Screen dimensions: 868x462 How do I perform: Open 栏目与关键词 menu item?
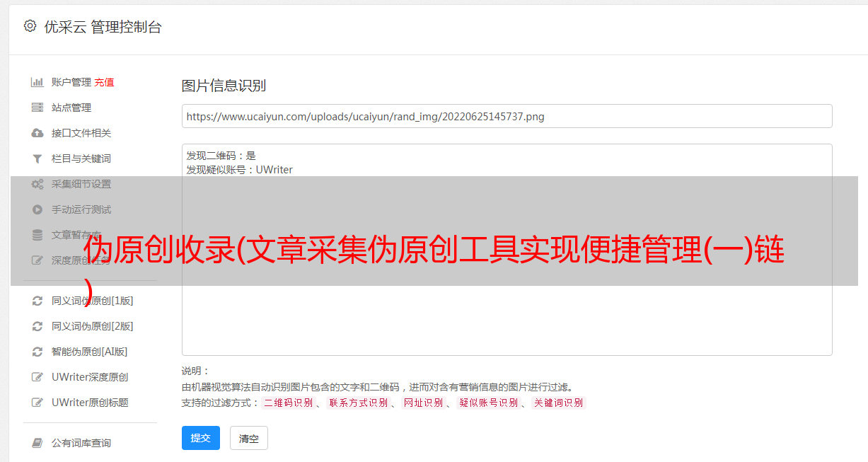pos(81,158)
